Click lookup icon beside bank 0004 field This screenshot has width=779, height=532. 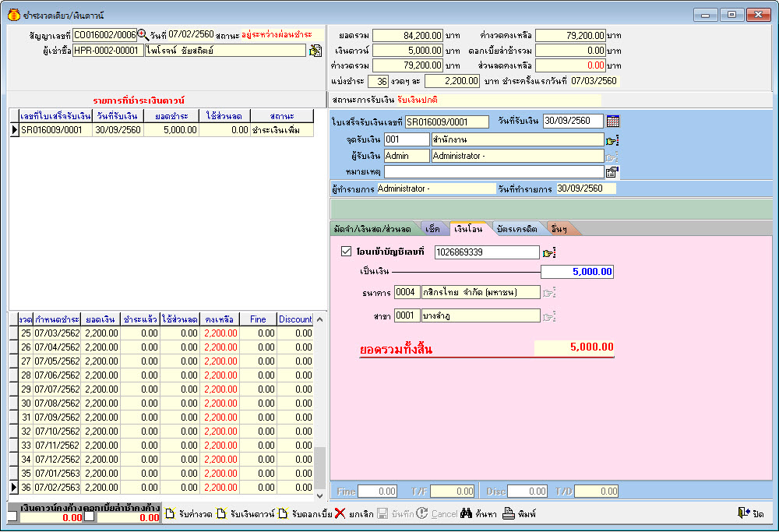click(548, 293)
